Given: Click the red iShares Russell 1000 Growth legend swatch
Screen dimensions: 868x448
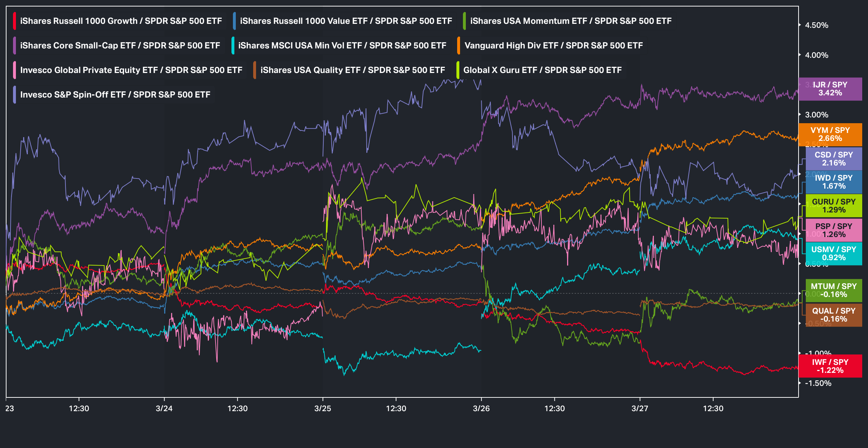Looking at the screenshot, I should 14,21.
